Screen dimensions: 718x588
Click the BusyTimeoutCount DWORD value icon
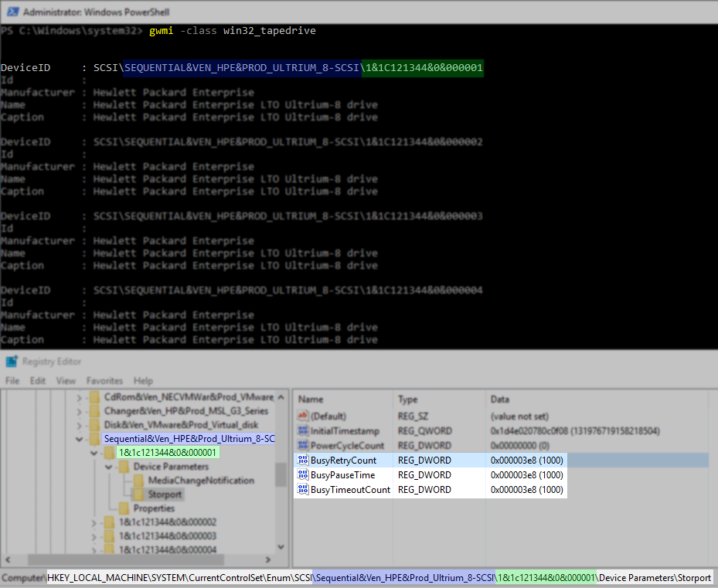(303, 489)
